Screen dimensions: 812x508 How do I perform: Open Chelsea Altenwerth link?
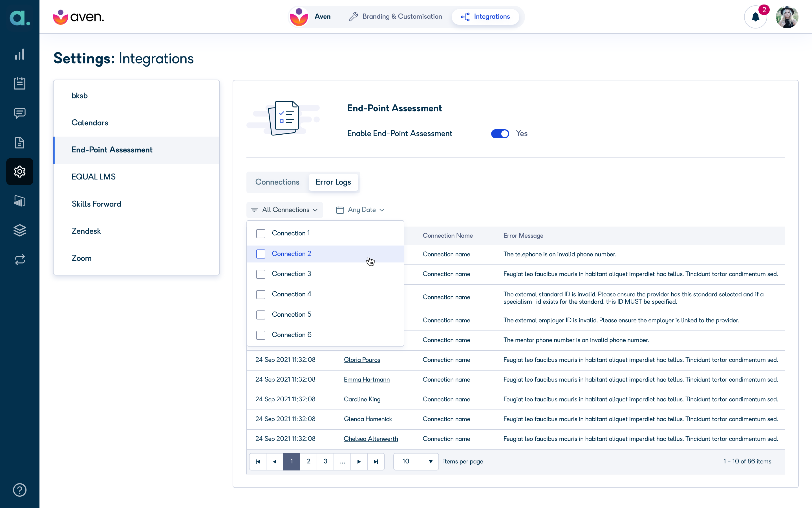coord(371,439)
